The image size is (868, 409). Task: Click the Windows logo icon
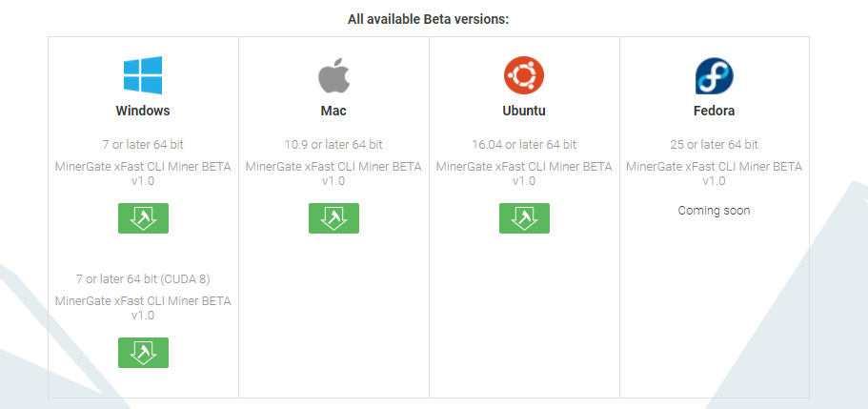[x=143, y=75]
